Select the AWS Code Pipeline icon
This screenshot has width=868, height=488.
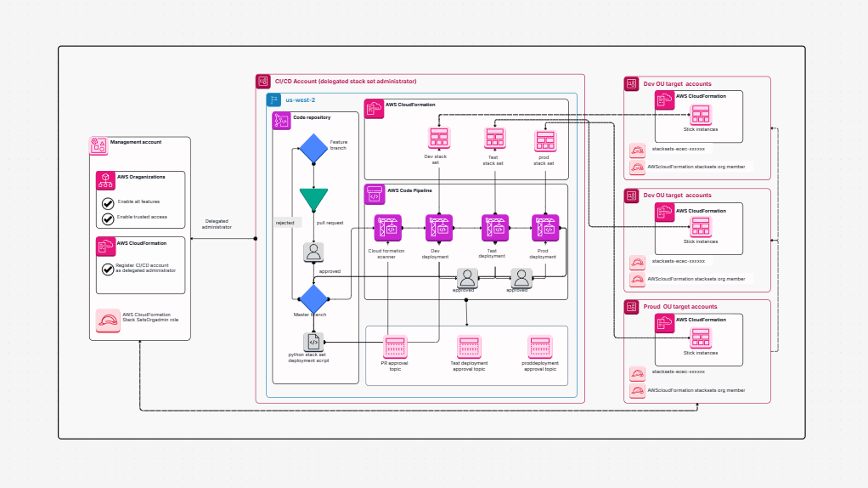click(375, 195)
